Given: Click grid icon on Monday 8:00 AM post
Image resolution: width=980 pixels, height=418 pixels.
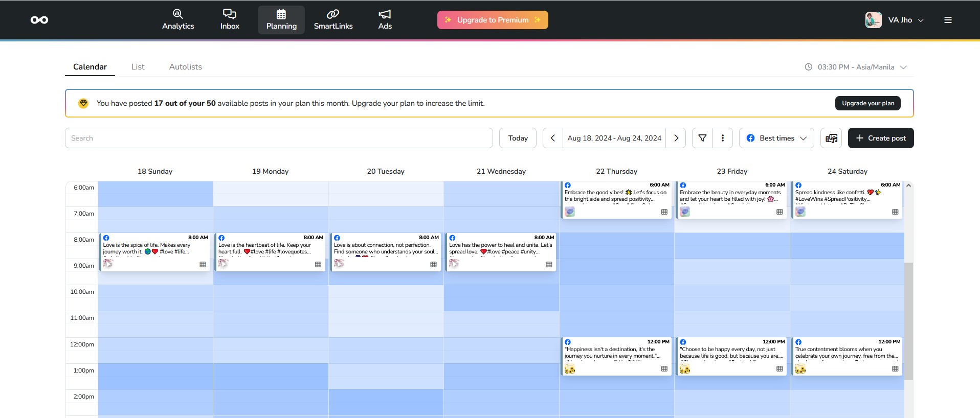Looking at the screenshot, I should point(318,264).
